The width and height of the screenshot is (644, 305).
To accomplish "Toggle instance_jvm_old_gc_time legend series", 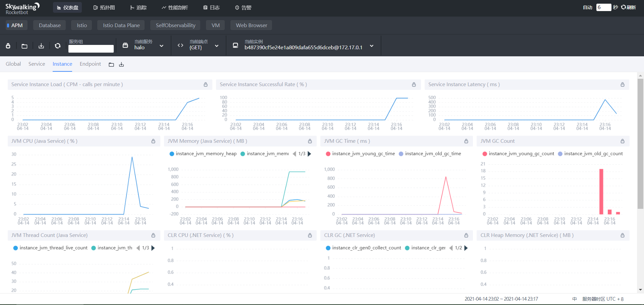I will pos(430,154).
